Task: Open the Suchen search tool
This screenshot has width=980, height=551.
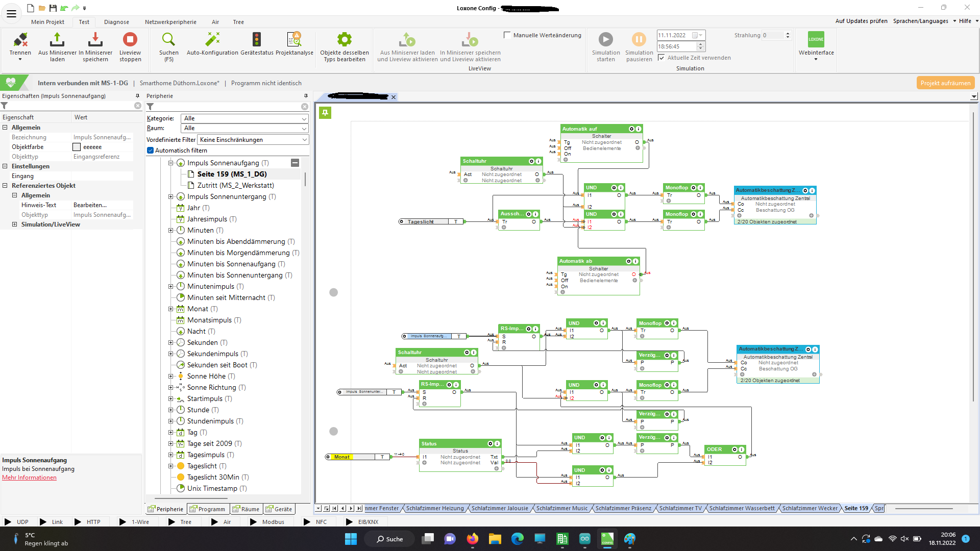Action: pyautogui.click(x=168, y=40)
